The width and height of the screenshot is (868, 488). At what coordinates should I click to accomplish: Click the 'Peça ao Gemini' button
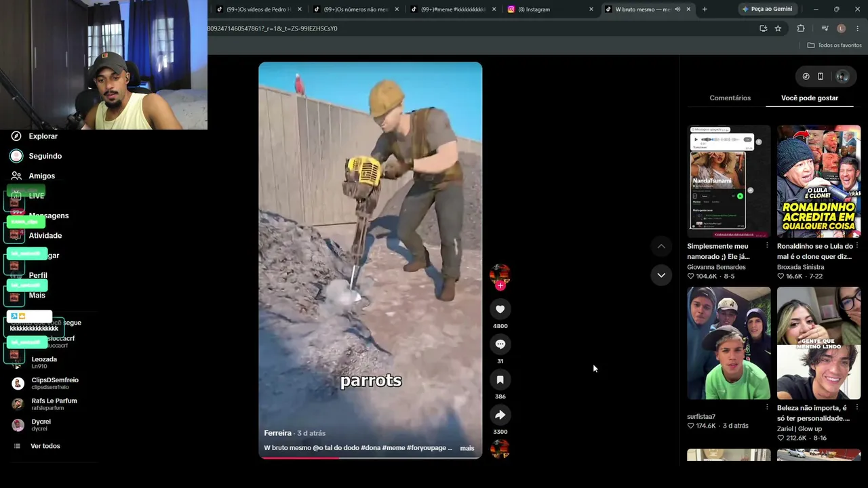[x=767, y=9]
